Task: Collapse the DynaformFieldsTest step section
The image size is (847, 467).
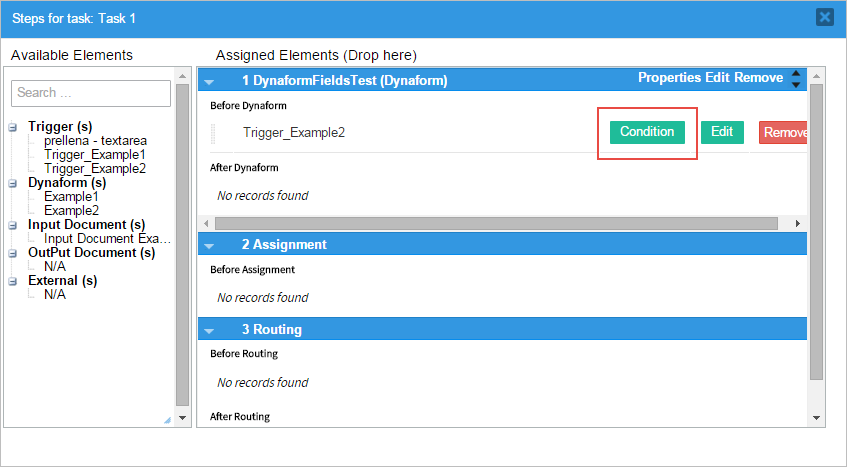Action: (x=210, y=80)
